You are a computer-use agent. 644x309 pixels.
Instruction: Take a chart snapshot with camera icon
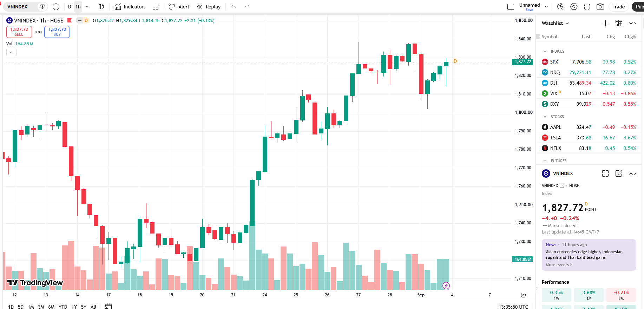click(600, 7)
